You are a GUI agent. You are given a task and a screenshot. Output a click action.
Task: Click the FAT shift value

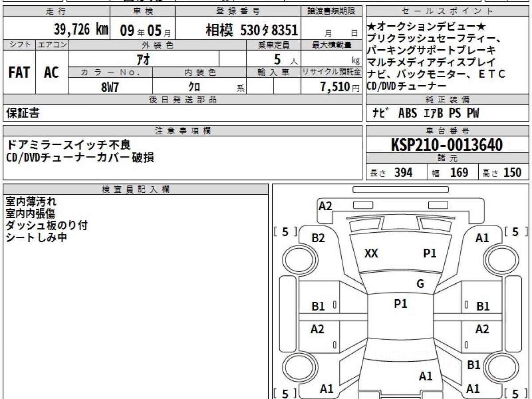pos(19,73)
